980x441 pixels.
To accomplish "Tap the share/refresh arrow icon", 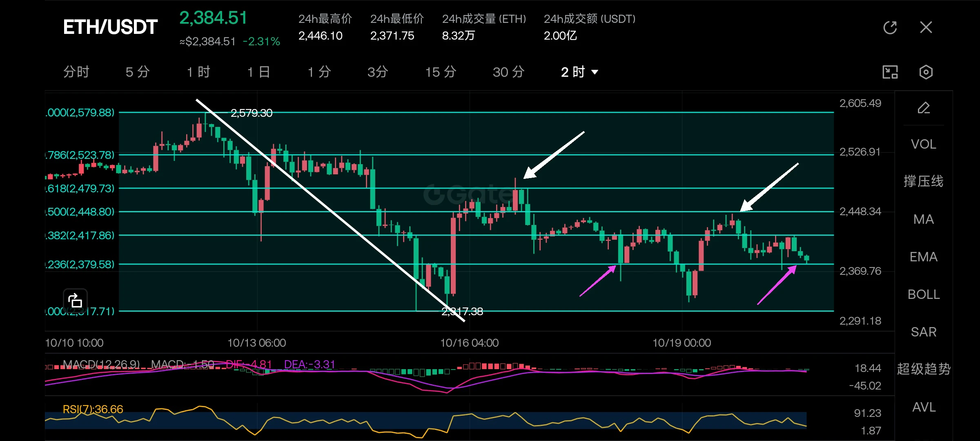I will click(890, 27).
